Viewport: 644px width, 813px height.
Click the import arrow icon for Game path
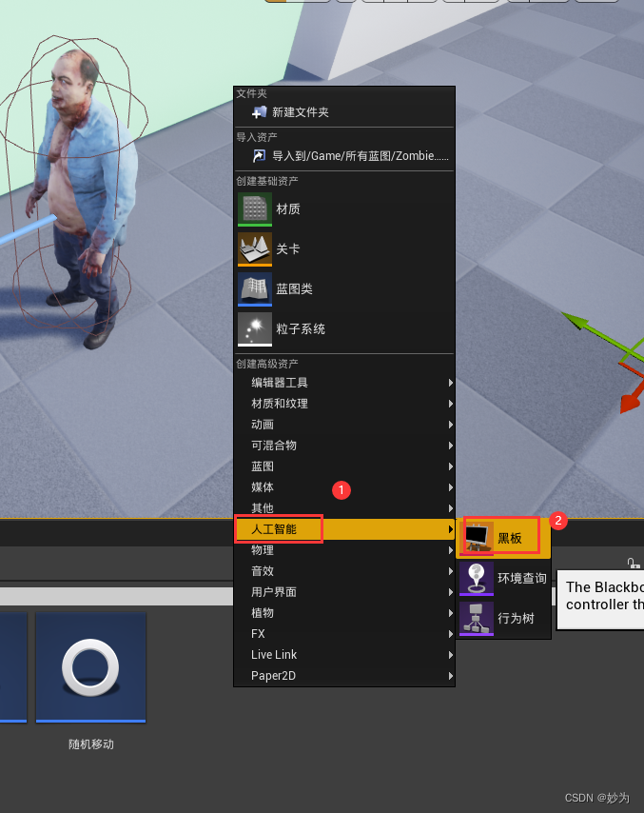pos(259,155)
